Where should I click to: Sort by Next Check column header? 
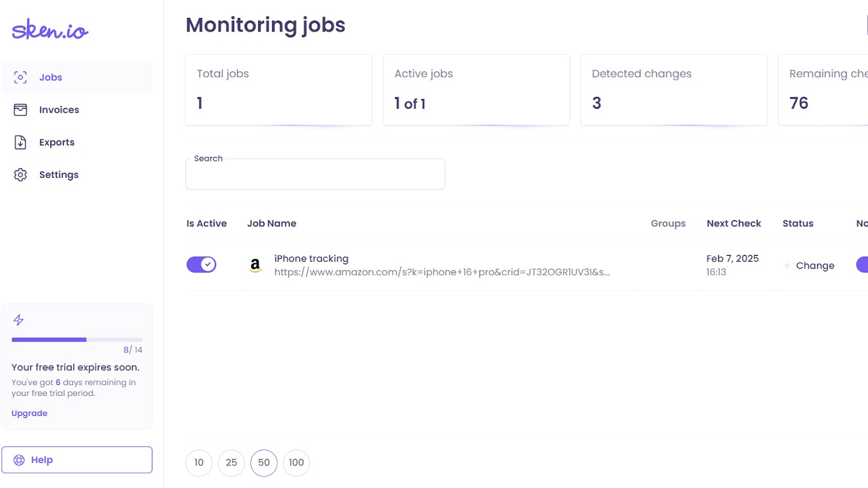click(x=734, y=223)
